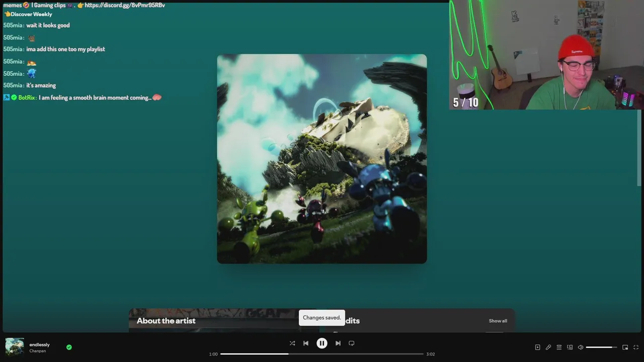Viewport: 644px width, 362px height.
Task: Toggle shuffle playback
Action: tap(292, 343)
